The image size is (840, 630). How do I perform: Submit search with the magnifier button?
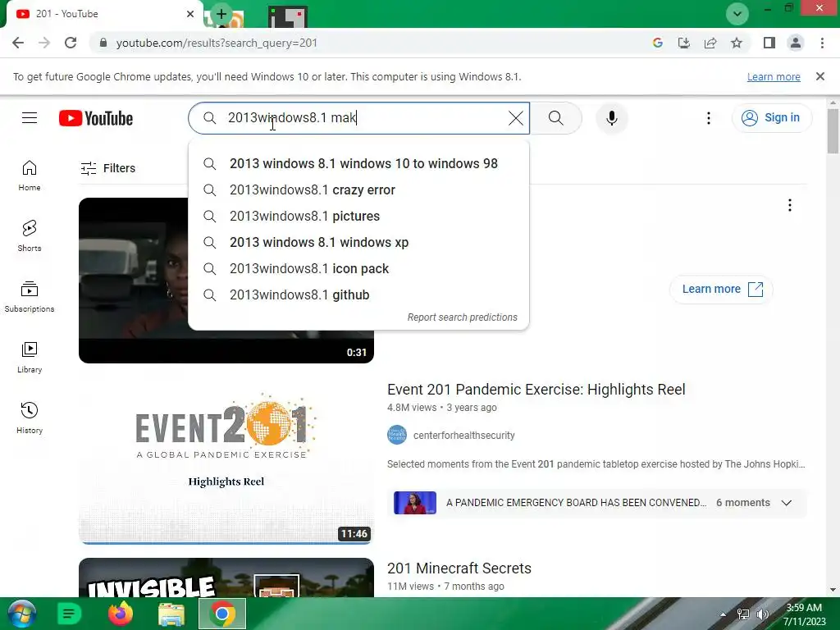pyautogui.click(x=556, y=118)
